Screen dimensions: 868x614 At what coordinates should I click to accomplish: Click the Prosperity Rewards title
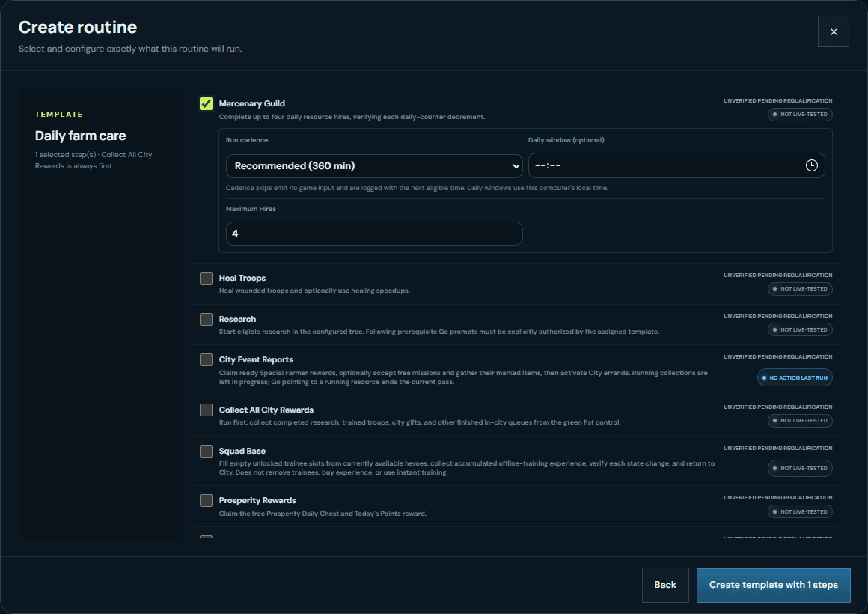[257, 500]
